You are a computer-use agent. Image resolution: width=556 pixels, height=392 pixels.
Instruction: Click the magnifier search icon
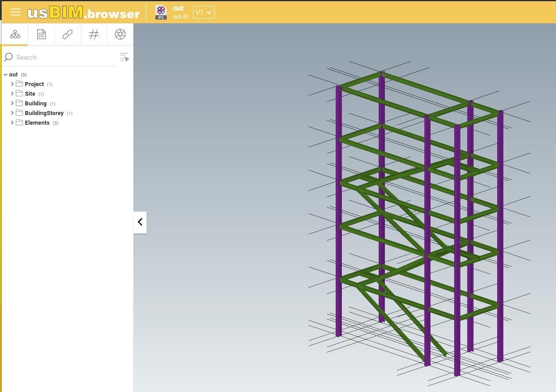[8, 58]
